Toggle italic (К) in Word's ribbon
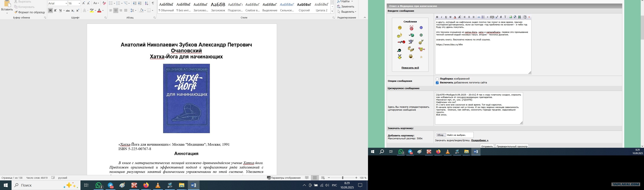 coord(56,11)
